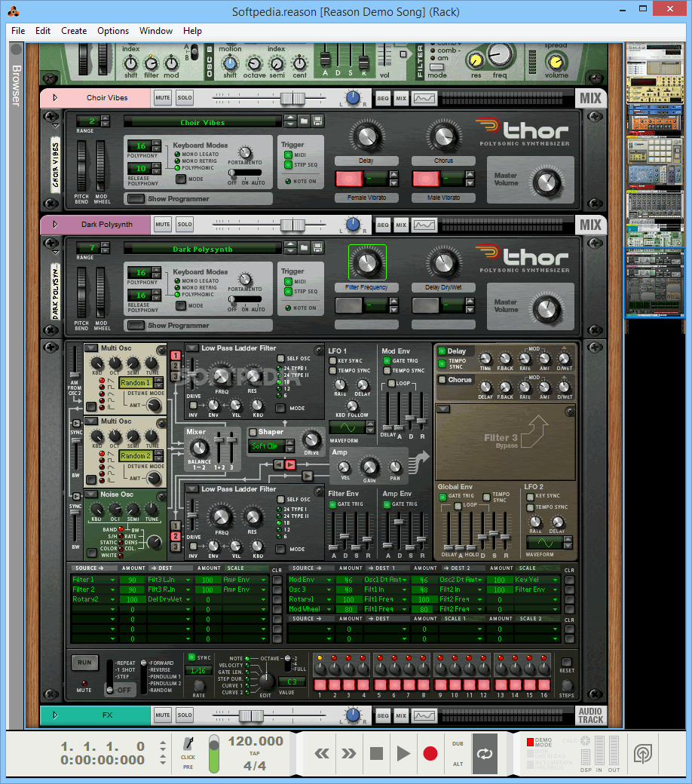This screenshot has width=692, height=784.
Task: Adjust the Choir Vibes pan knob
Action: (353, 98)
